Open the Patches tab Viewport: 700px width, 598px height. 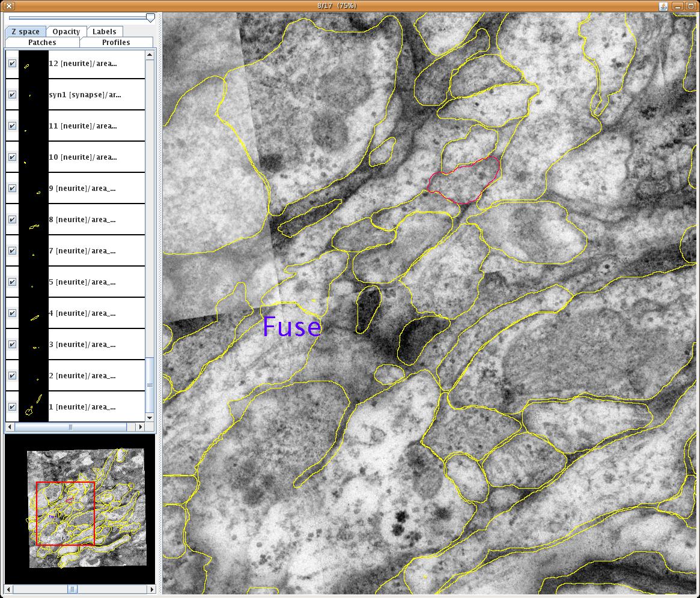click(42, 43)
